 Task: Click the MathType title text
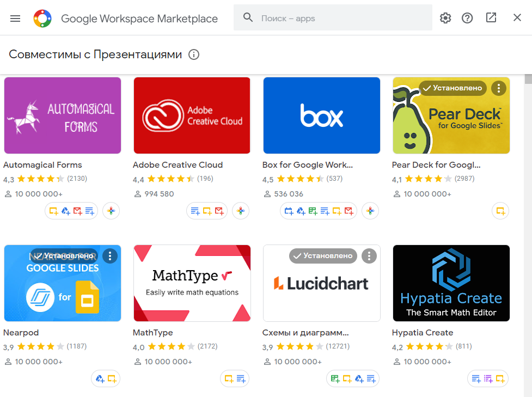pyautogui.click(x=153, y=333)
